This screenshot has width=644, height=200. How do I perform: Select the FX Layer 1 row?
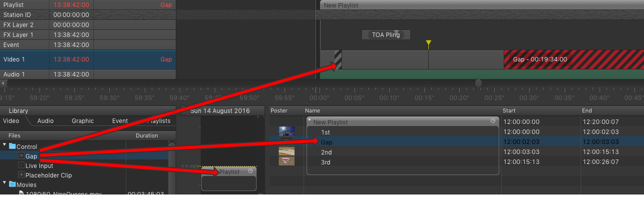[x=88, y=35]
